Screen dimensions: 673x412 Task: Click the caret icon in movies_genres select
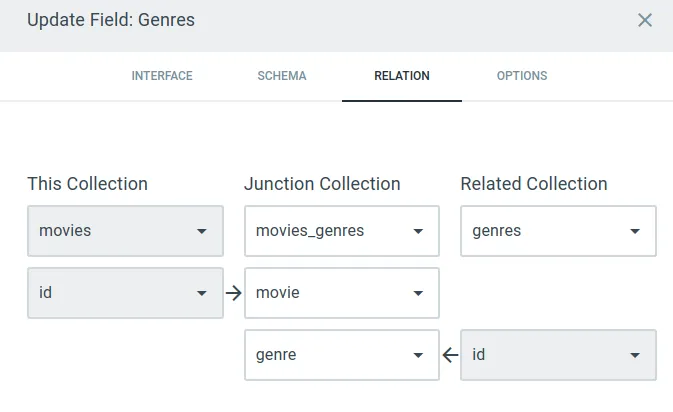(x=418, y=231)
